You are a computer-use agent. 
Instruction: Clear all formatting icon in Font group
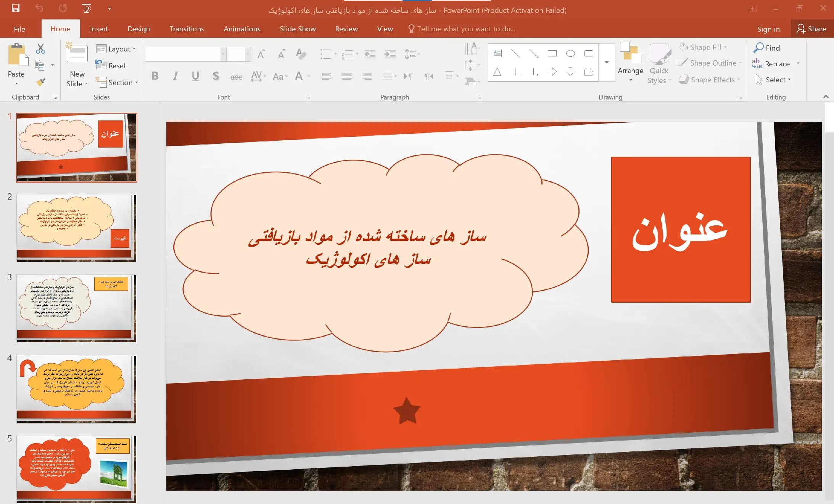pyautogui.click(x=301, y=54)
